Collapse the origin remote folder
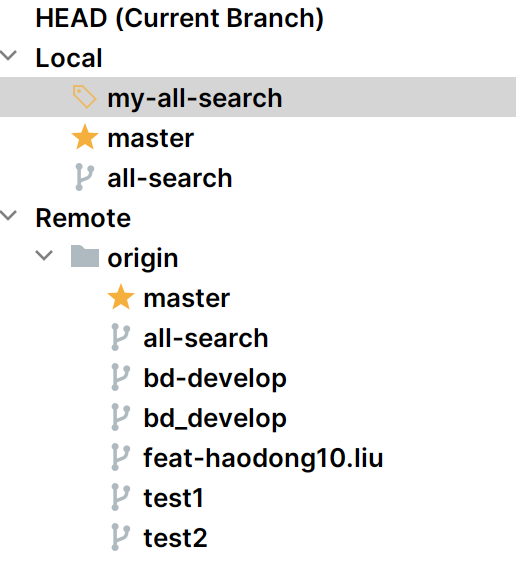516x578 pixels. click(x=44, y=255)
